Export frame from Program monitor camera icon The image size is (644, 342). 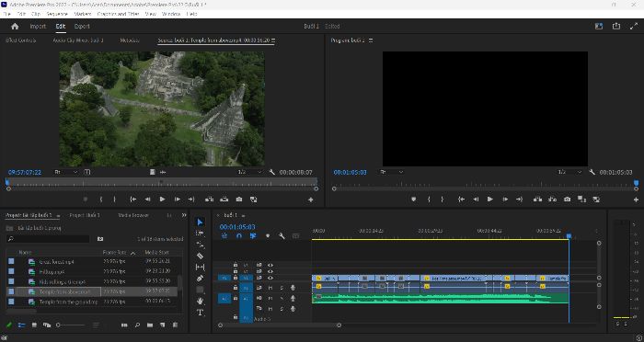coord(568,199)
